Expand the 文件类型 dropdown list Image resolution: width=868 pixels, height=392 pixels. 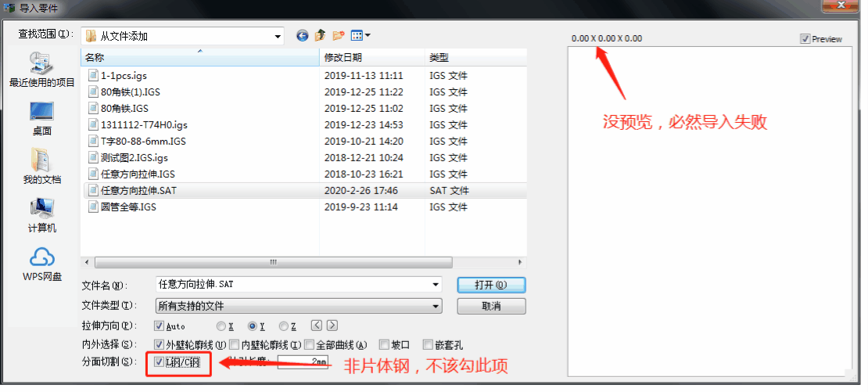436,306
